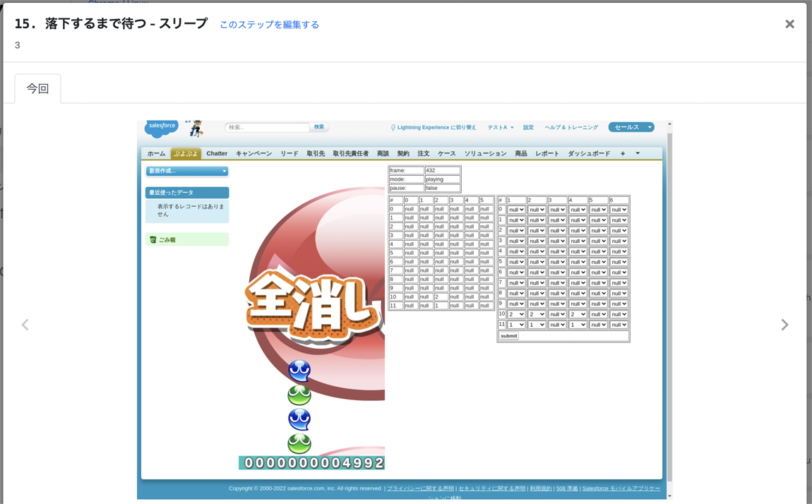
Task: Click the 508 準拠 footer link
Action: [566, 488]
